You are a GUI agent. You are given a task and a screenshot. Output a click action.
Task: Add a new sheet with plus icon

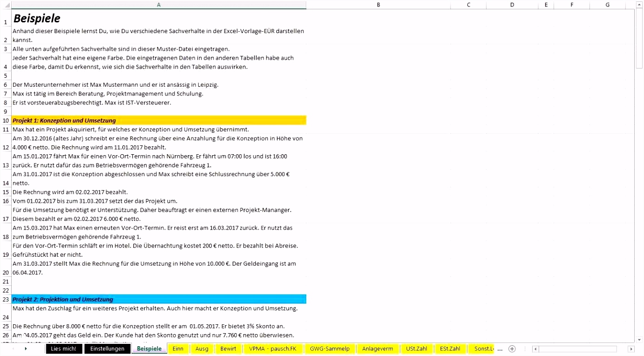pyautogui.click(x=512, y=349)
